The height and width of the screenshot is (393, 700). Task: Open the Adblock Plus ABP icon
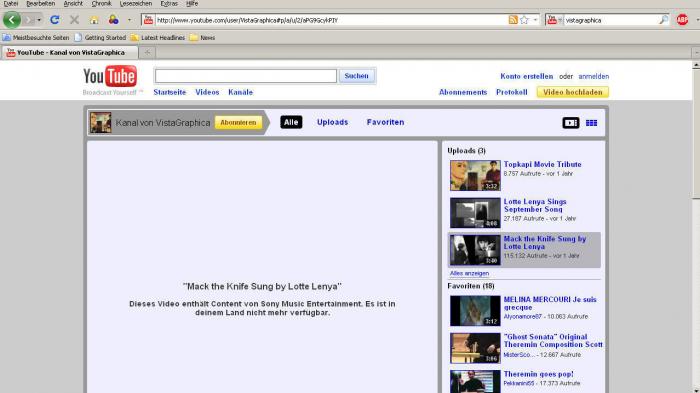tap(682, 20)
